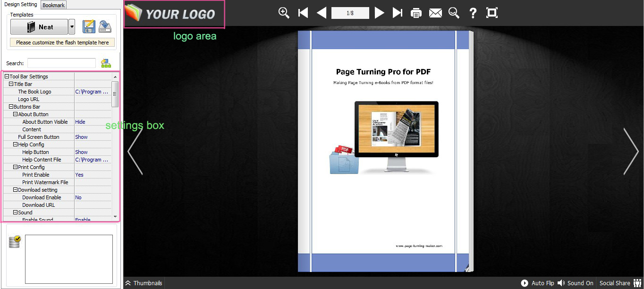This screenshot has width=644, height=289.
Task: Go to next page arrow in toolbar
Action: (x=379, y=13)
